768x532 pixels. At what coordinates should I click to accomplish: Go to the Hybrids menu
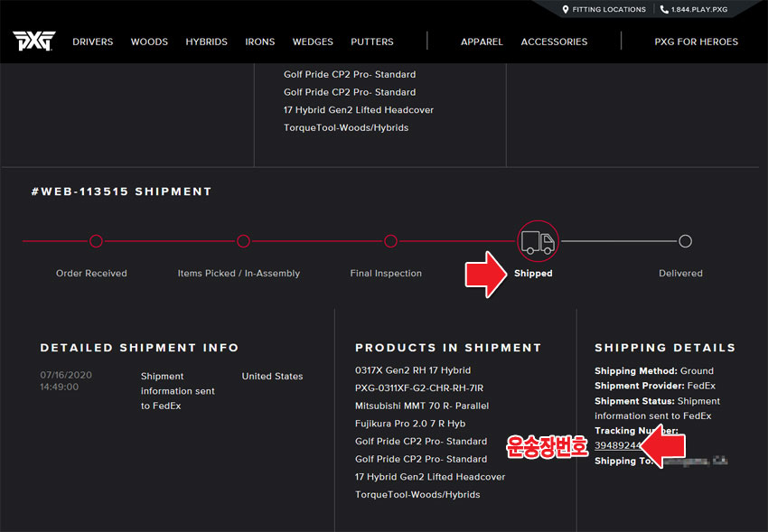(x=206, y=42)
